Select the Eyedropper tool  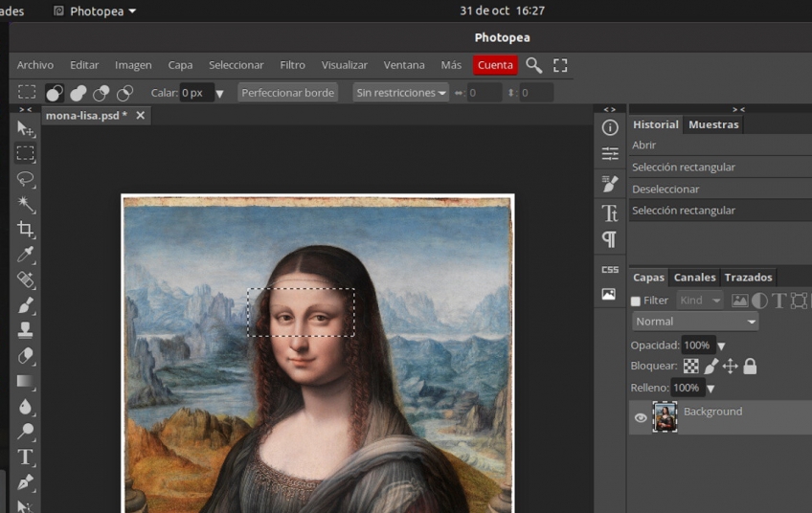tap(25, 255)
